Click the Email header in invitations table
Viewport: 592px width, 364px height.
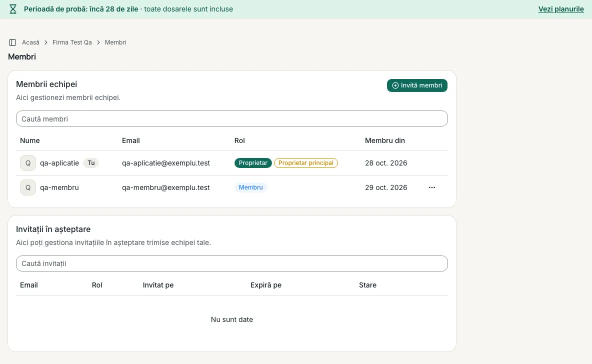coord(28,285)
